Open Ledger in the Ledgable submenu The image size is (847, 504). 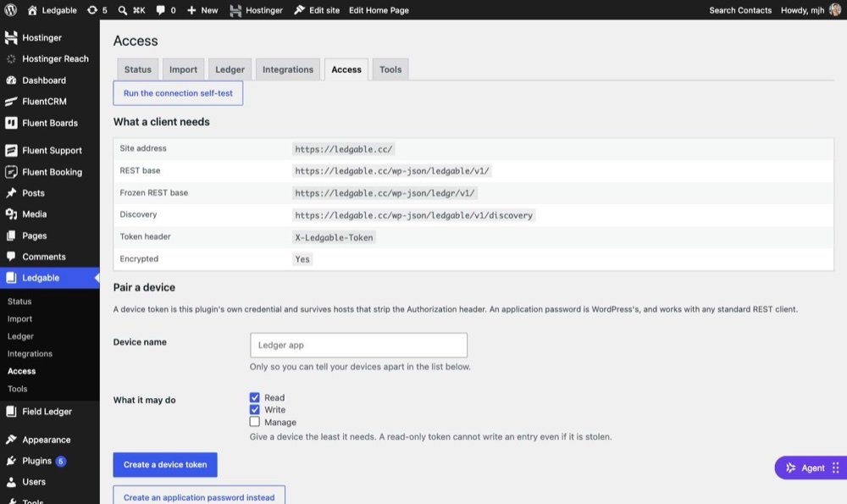(x=20, y=336)
